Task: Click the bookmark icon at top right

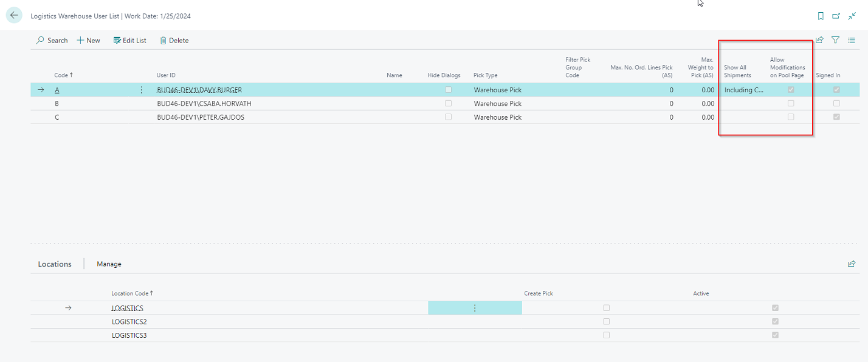Action: click(x=821, y=16)
